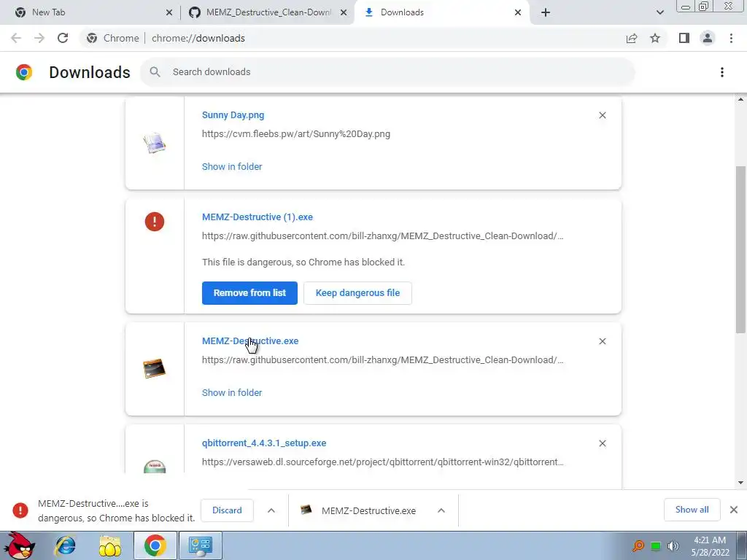Viewport: 747px width, 560px height.
Task: Click the Chrome logo beside Downloads title
Action: [24, 72]
